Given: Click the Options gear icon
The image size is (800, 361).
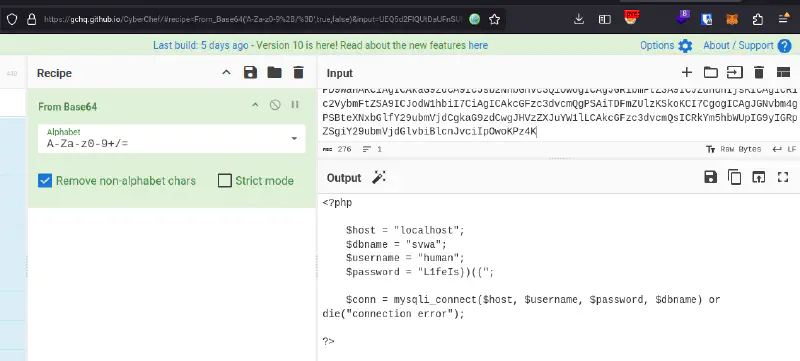Looking at the screenshot, I should (685, 46).
